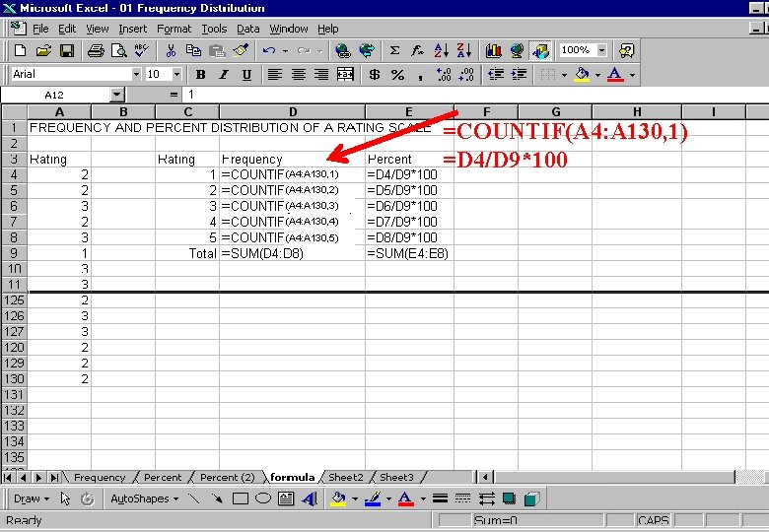The image size is (769, 532).
Task: Align text left
Action: tap(275, 75)
